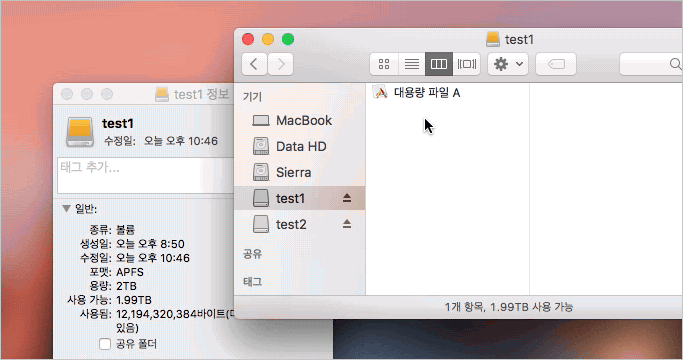Select test2 volume in sidebar

[x=299, y=224]
